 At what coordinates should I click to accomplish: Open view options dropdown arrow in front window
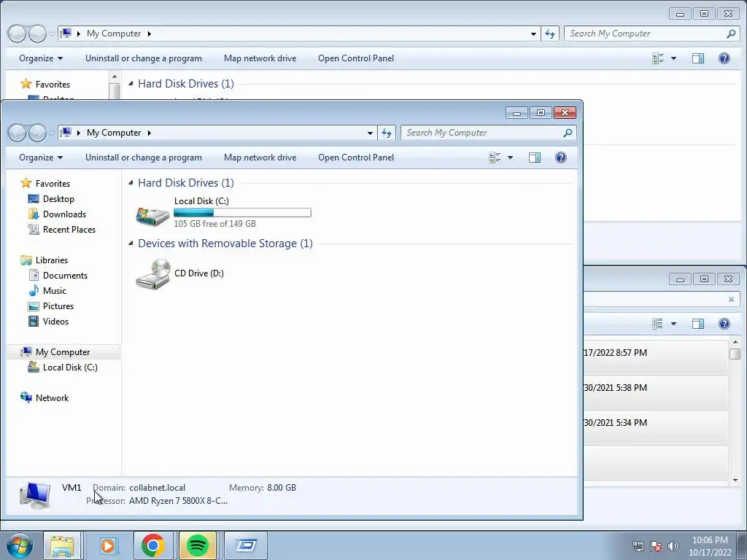click(x=510, y=157)
